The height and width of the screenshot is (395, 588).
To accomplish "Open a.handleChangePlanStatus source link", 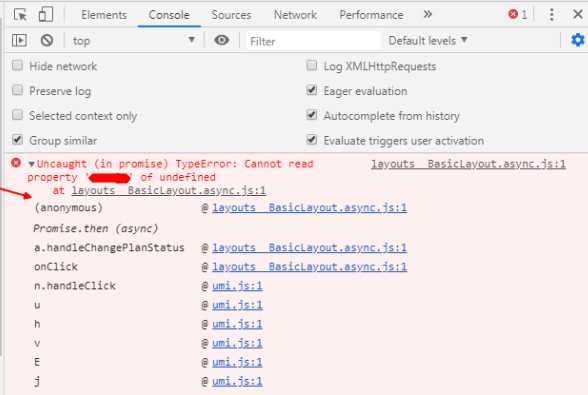I will pyautogui.click(x=309, y=248).
